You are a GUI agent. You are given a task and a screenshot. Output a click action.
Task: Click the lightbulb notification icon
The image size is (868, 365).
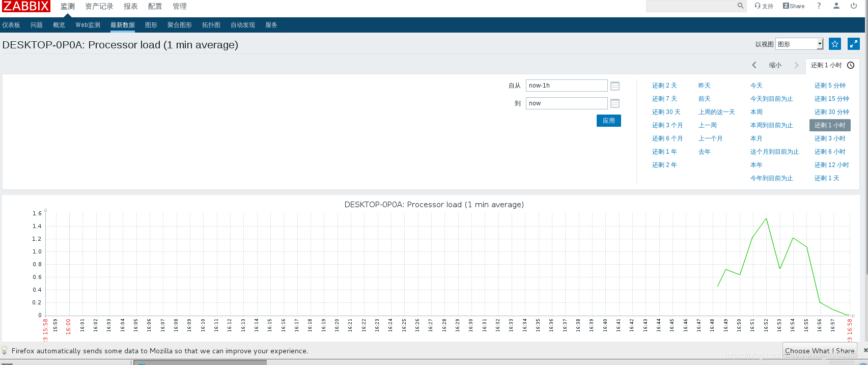[x=5, y=351]
